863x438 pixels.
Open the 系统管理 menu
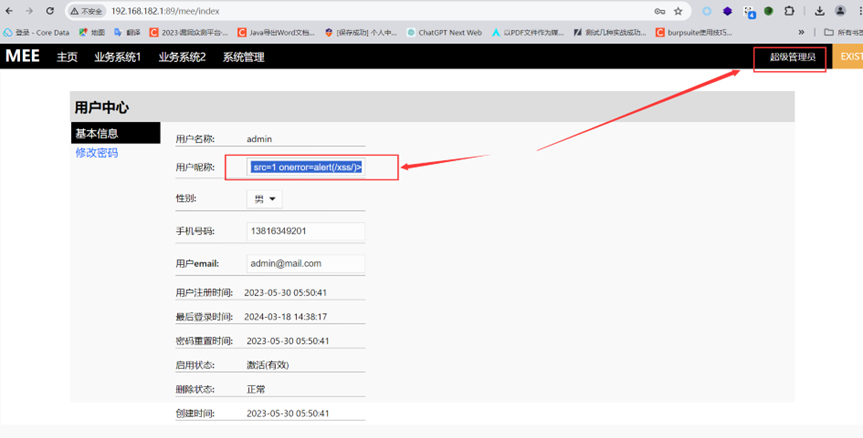click(x=243, y=57)
